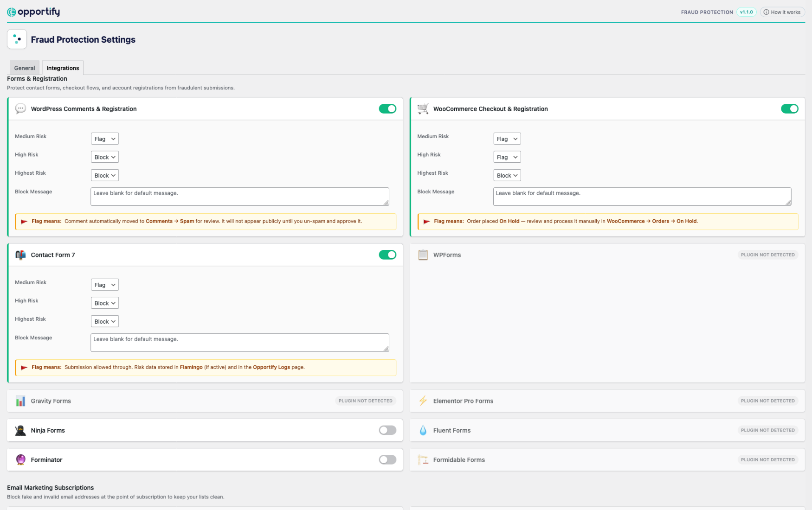The height and width of the screenshot is (510, 812).
Task: Click the Email Marketing Subscriptions heading
Action: coord(51,488)
